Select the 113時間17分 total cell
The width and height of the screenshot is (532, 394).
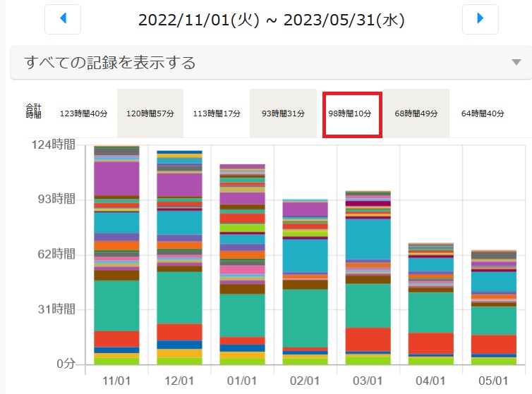(x=217, y=113)
